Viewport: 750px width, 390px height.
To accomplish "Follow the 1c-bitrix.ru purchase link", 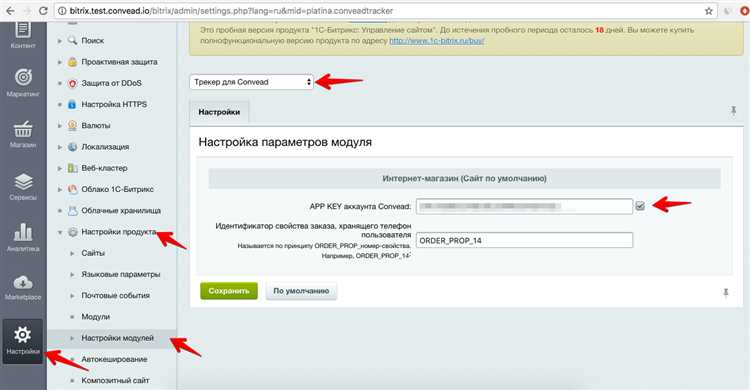I will point(437,41).
